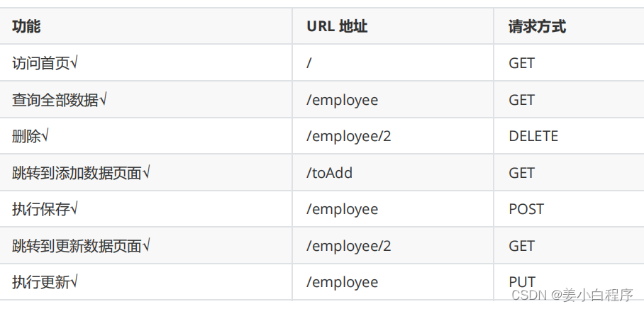644x309 pixels.
Task: Click the "/" URL in 访问首页 row
Action: click(x=309, y=63)
